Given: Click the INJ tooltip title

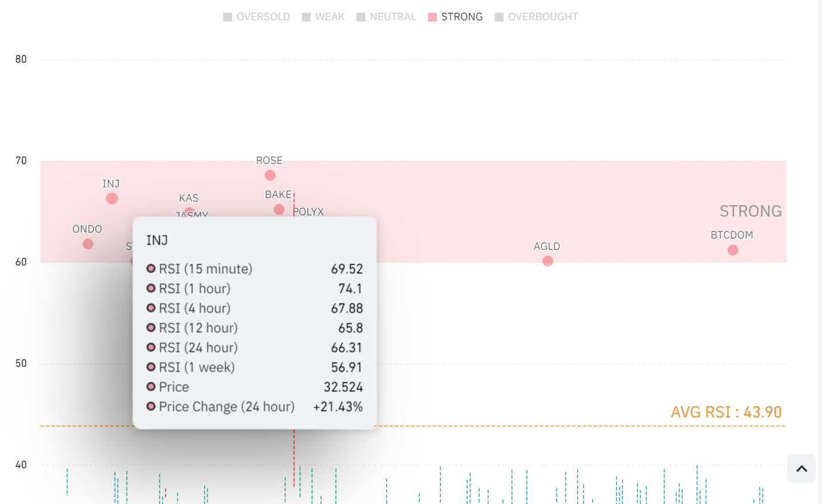Looking at the screenshot, I should [157, 240].
